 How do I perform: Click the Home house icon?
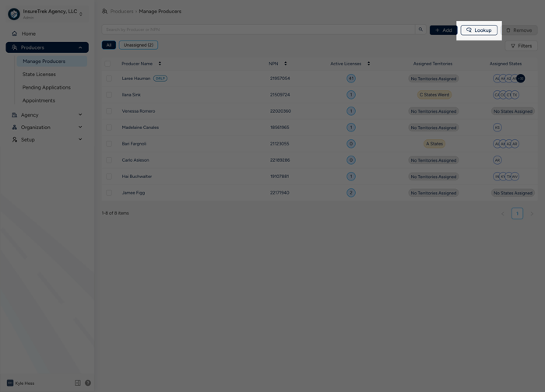tap(15, 33)
